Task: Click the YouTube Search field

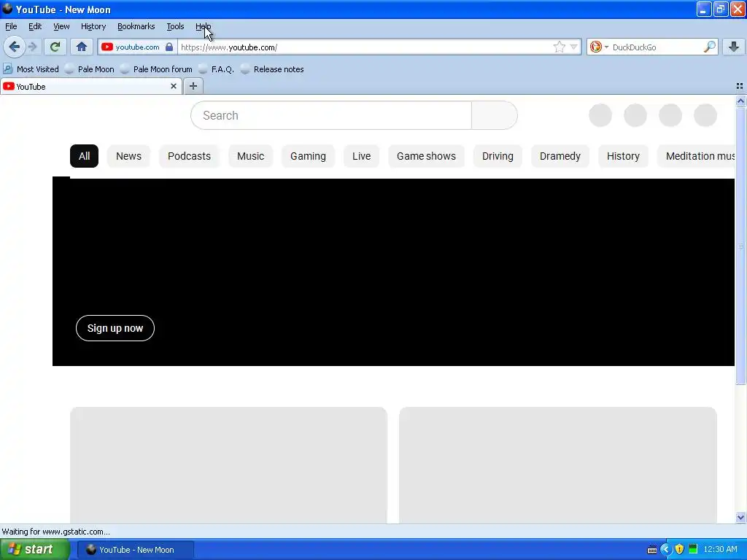Action: [x=331, y=115]
